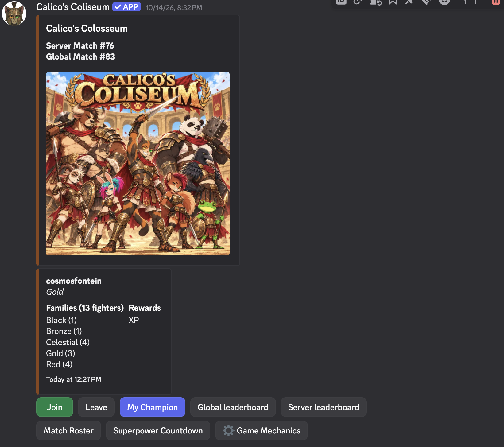The height and width of the screenshot is (447, 504).
Task: Click the copy message link icon
Action: coord(358,2)
